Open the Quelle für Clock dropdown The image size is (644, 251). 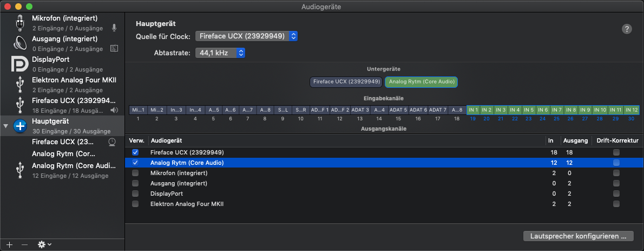click(x=246, y=36)
